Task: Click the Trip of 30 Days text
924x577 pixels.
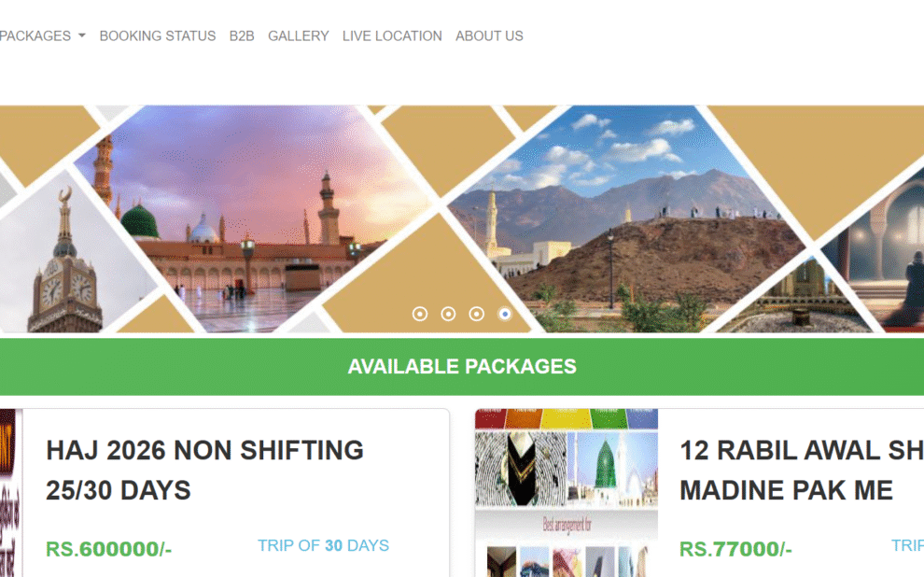Action: click(x=323, y=546)
